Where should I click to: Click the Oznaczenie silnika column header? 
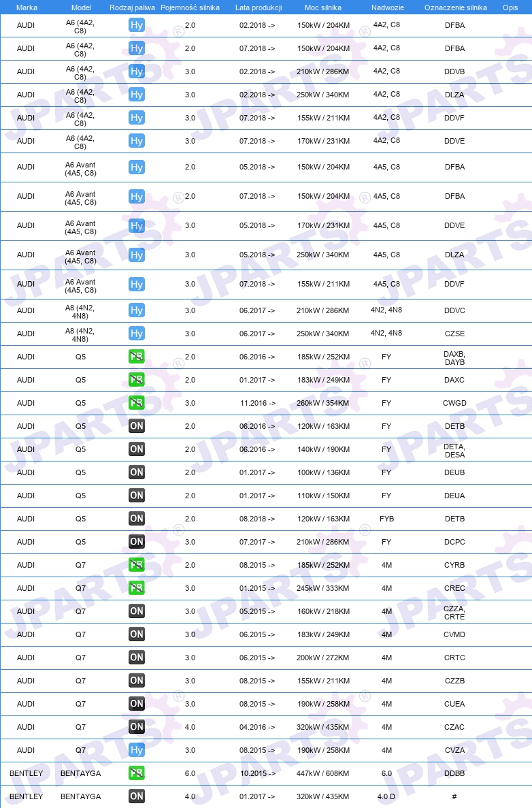point(456,7)
